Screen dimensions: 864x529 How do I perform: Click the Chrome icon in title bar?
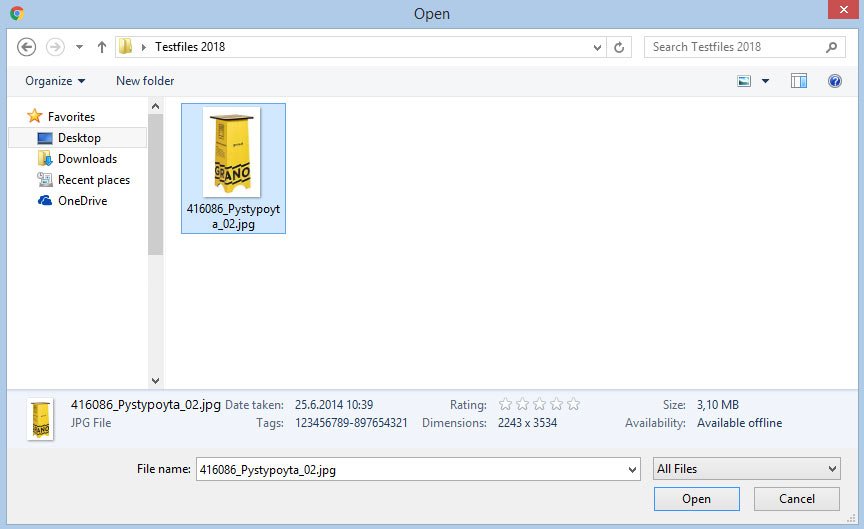(x=17, y=13)
